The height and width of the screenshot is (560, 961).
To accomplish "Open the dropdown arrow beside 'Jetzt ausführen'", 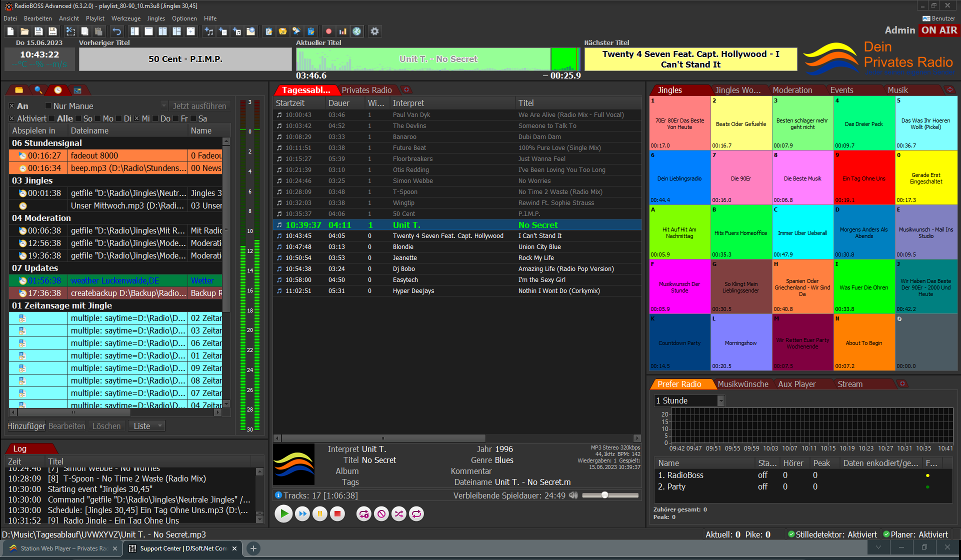I will tap(164, 106).
